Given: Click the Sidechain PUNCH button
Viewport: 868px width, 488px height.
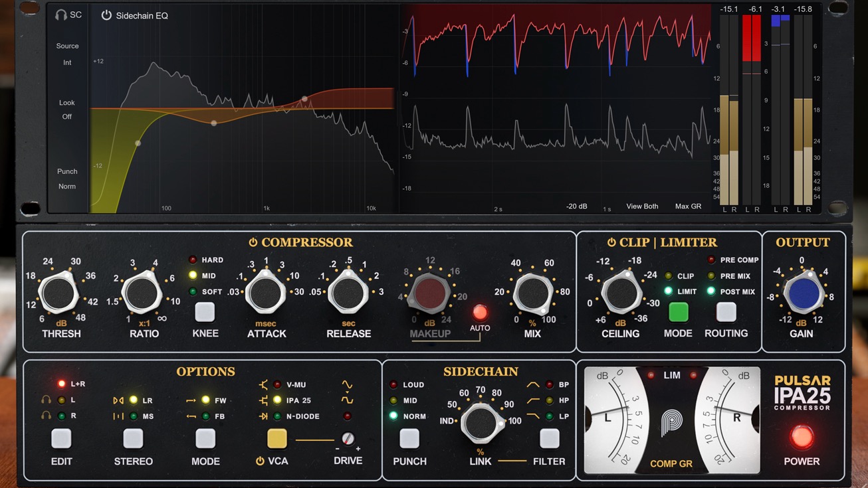Looking at the screenshot, I should [409, 438].
